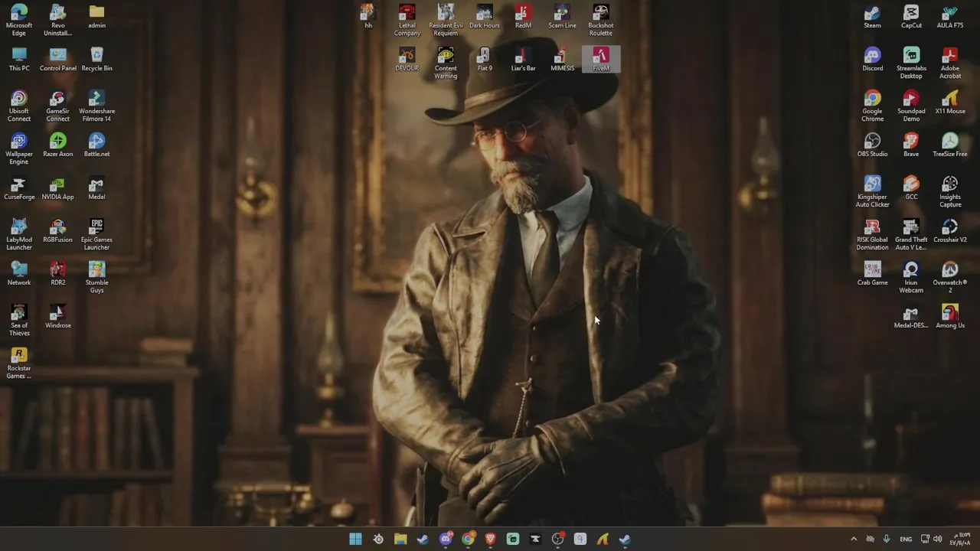Select the Liar's Bar shortcut
The height and width of the screenshot is (551, 980).
coord(523,59)
